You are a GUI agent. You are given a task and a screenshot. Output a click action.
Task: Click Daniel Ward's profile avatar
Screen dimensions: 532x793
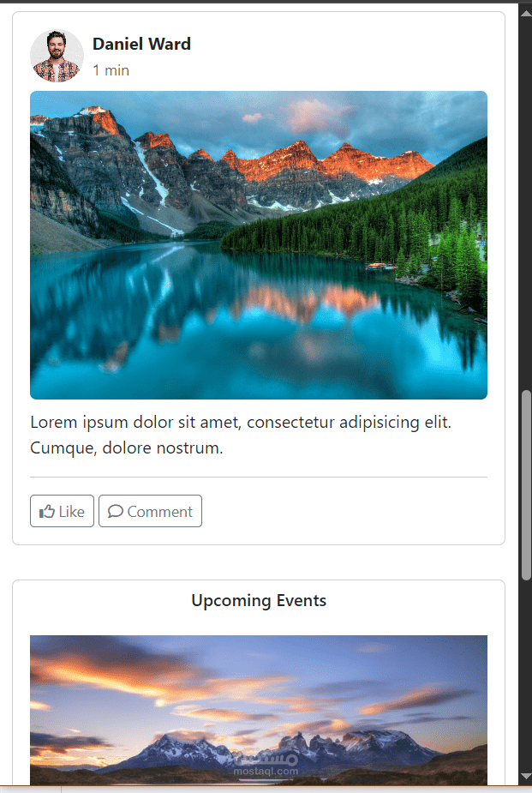click(57, 56)
